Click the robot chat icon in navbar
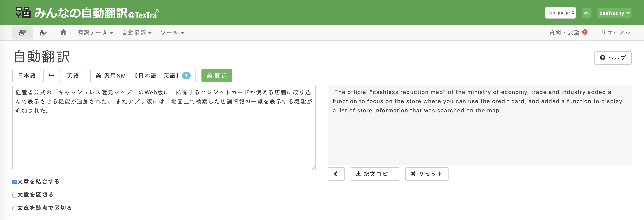The height and width of the screenshot is (220, 644). 23,33
